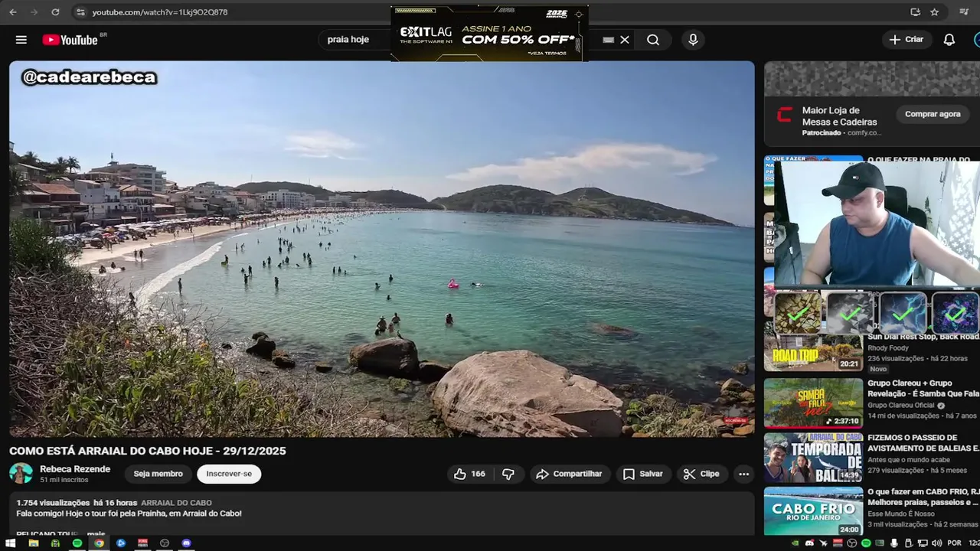Open 'Maior Loja de Mesas e Cadeiras' ad
Viewport: 980px width, 551px height.
click(839, 116)
